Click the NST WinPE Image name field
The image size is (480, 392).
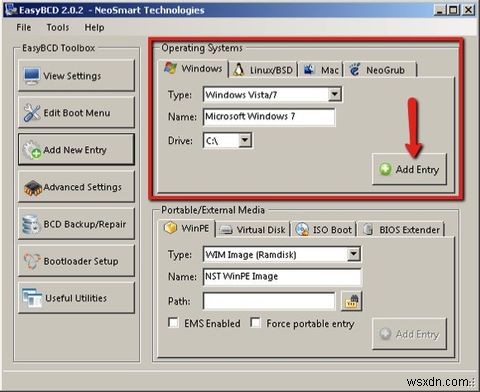pos(282,277)
